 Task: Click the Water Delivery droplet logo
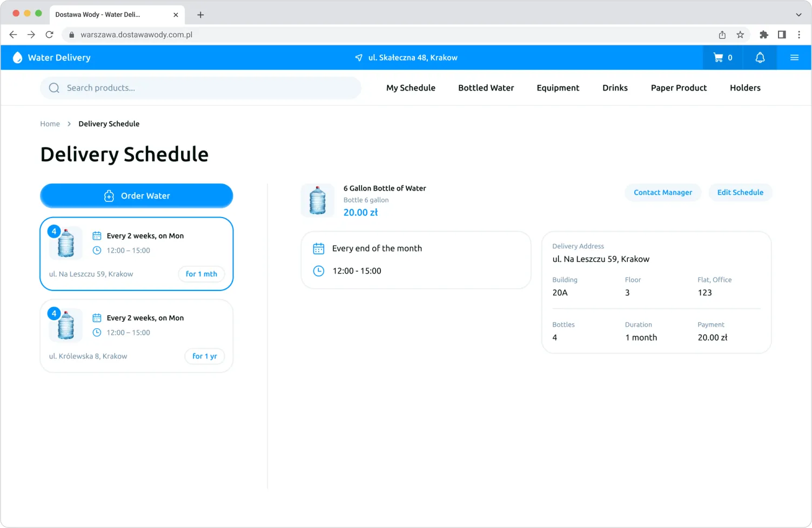pos(17,58)
